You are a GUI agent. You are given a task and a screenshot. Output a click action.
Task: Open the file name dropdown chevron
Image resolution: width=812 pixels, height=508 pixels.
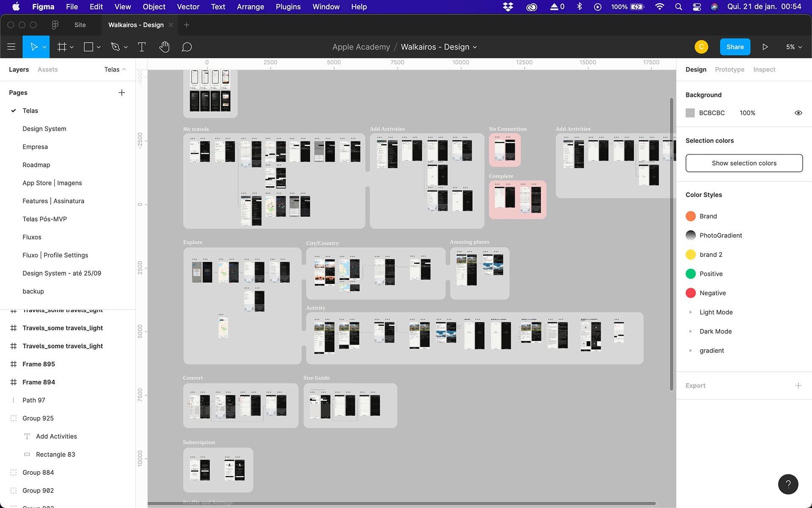pyautogui.click(x=475, y=47)
